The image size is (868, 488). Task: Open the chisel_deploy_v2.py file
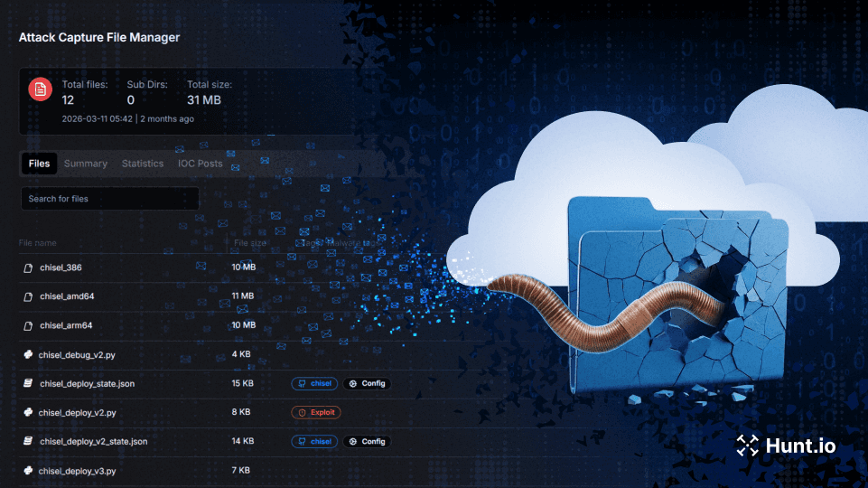[x=77, y=413]
